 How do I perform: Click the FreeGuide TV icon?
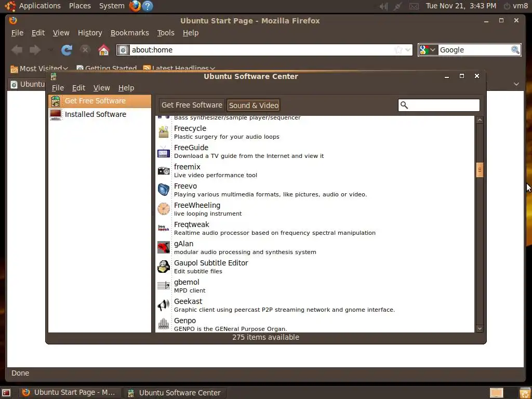coord(164,152)
